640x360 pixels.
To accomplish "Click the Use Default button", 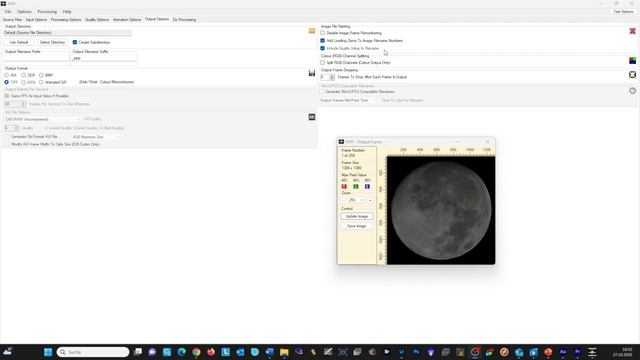I will pos(19,42).
